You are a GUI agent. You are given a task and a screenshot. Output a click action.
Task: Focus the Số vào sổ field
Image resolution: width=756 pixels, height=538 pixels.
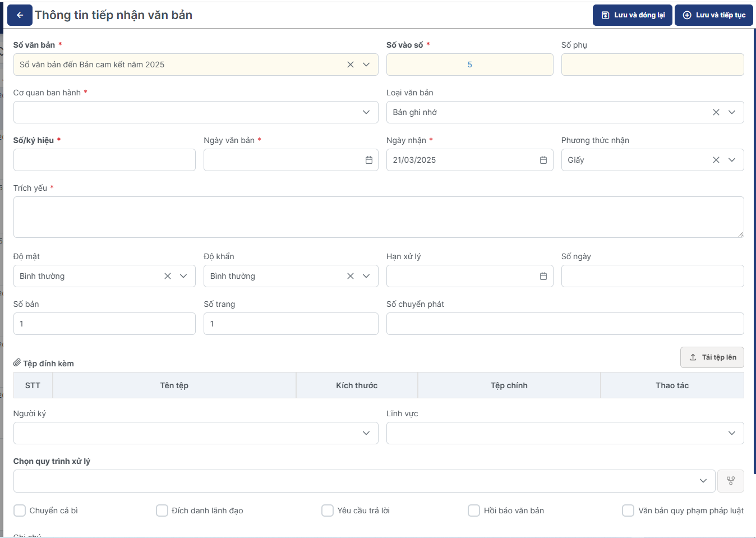tap(470, 65)
